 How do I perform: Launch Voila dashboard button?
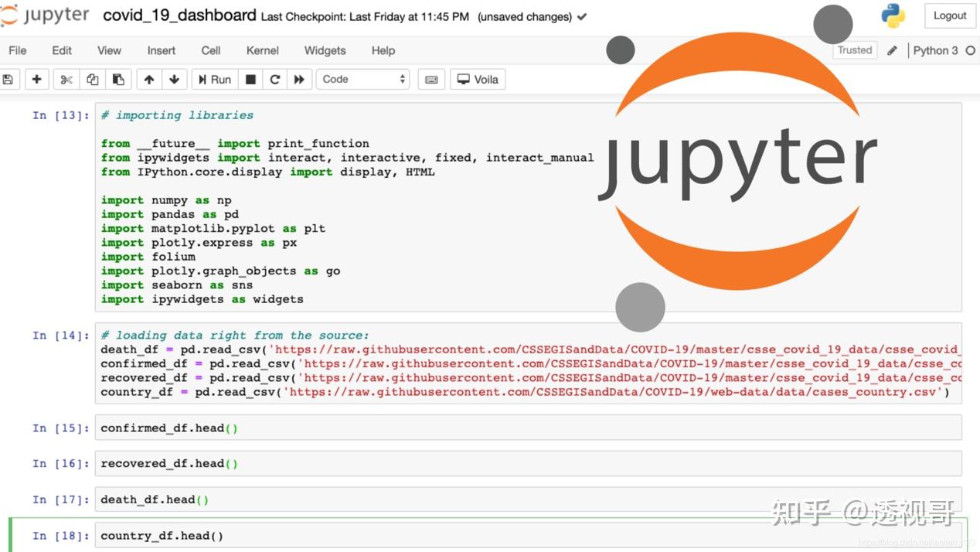478,79
